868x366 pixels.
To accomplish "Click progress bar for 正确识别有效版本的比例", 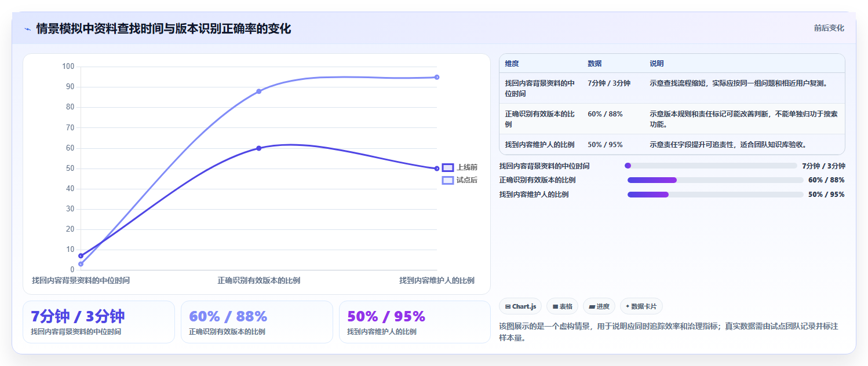I will coord(716,180).
